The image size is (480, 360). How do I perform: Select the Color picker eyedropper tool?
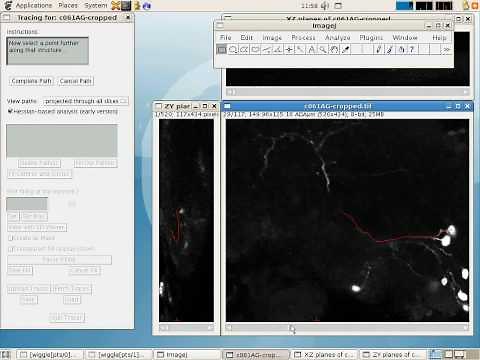tap(346, 50)
